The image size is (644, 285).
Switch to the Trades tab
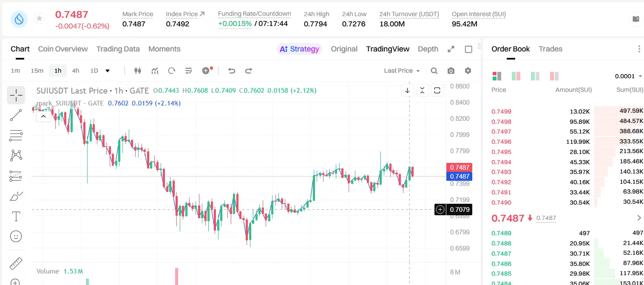click(550, 49)
